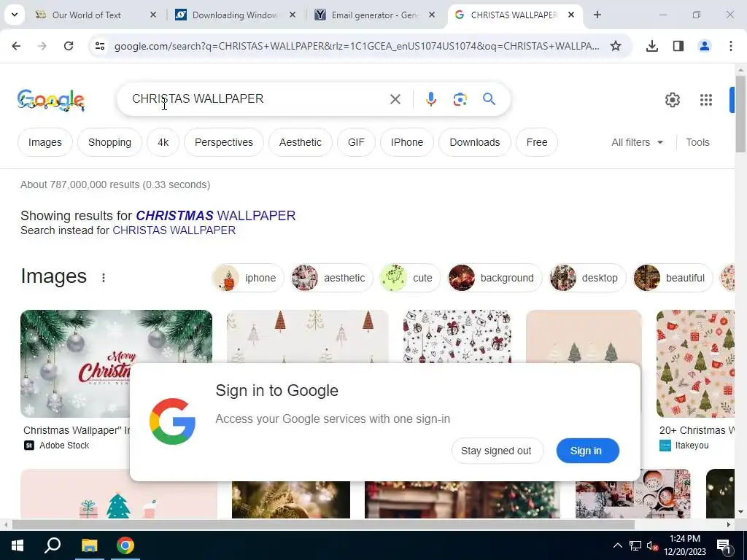The image size is (747, 560).
Task: Show hidden system tray icons
Action: pos(617,545)
